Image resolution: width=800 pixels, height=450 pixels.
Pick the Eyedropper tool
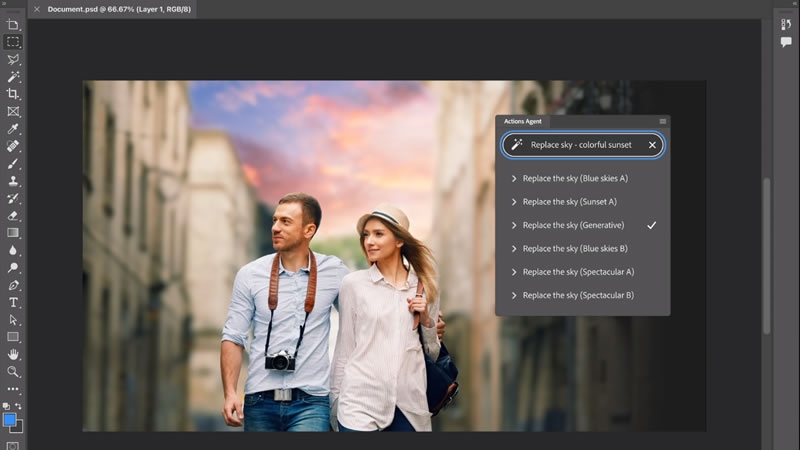(x=13, y=129)
